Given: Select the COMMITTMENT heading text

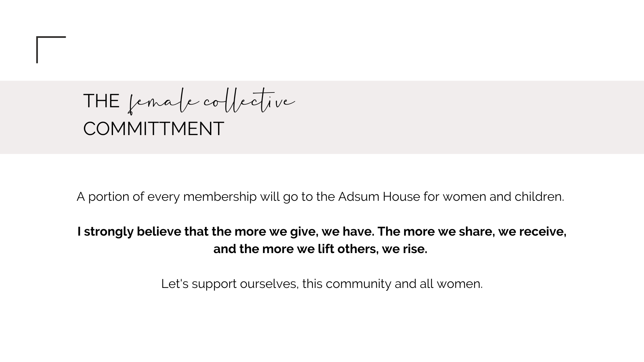Looking at the screenshot, I should click(154, 129).
